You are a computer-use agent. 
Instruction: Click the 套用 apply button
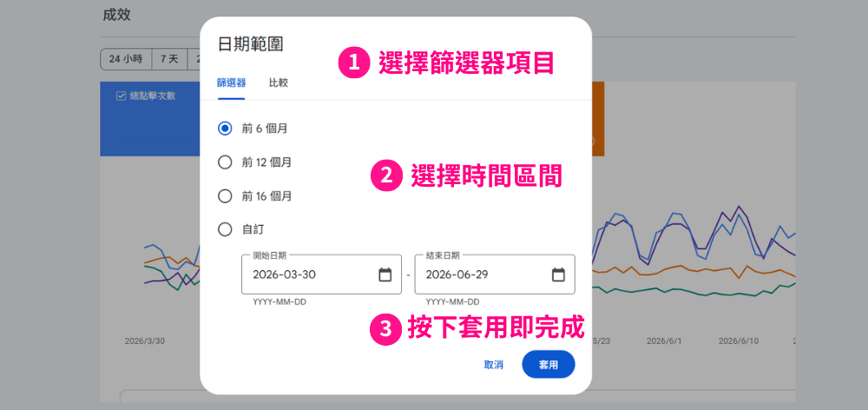pos(549,365)
